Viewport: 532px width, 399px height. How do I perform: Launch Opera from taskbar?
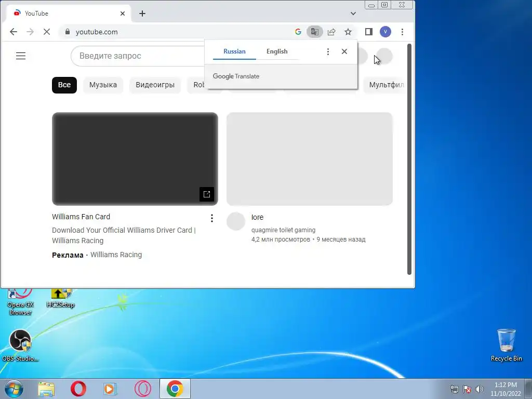pos(78,389)
